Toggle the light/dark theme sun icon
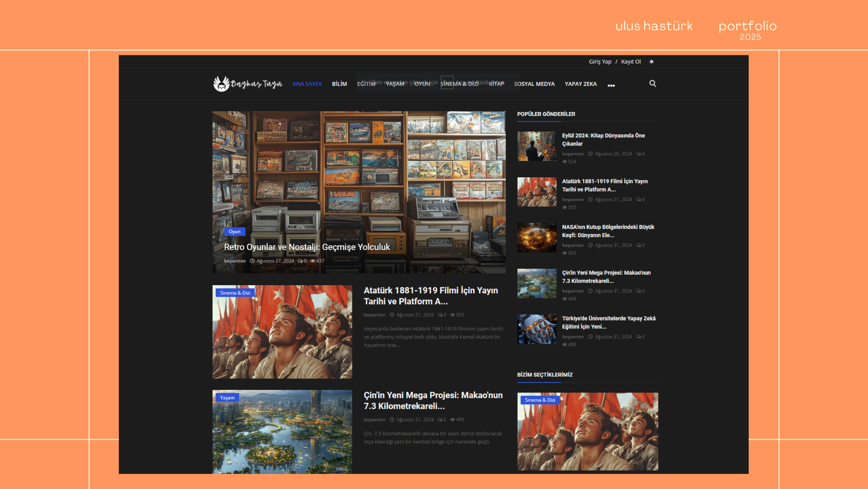 [651, 62]
